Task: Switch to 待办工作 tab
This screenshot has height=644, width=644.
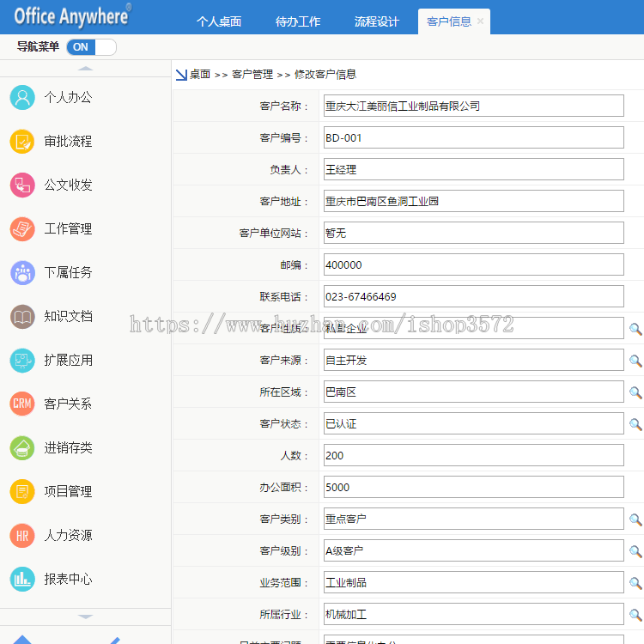Action: tap(298, 21)
